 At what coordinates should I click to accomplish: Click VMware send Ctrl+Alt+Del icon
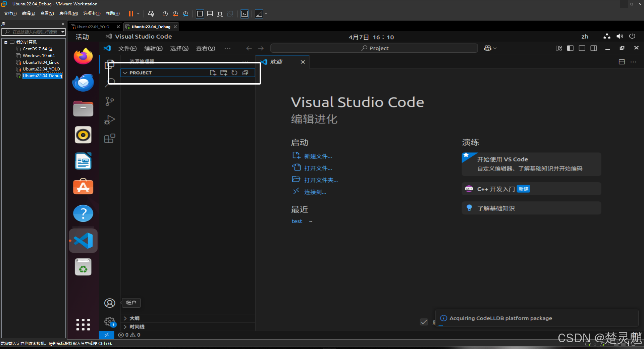151,14
